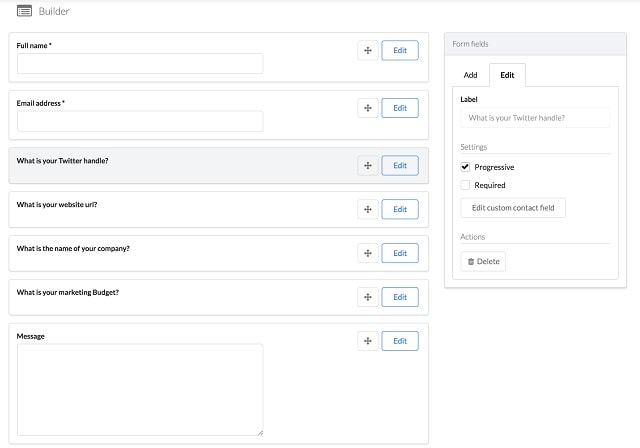Enable the Required checkbox
Image resolution: width=640 pixels, height=448 pixels.
point(465,185)
